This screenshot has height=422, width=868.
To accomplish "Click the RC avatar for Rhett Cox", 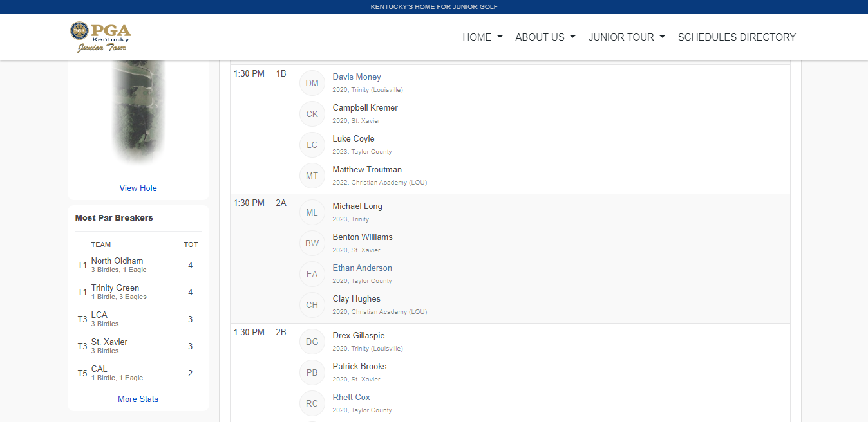I will [312, 403].
